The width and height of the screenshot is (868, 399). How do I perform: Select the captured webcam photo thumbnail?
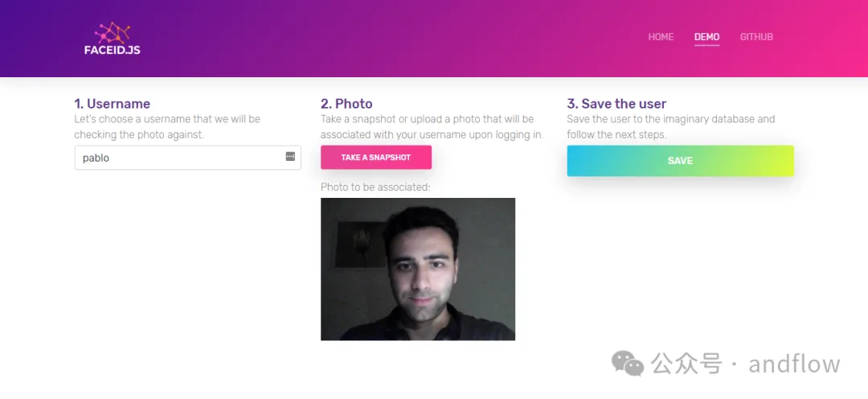coord(418,269)
